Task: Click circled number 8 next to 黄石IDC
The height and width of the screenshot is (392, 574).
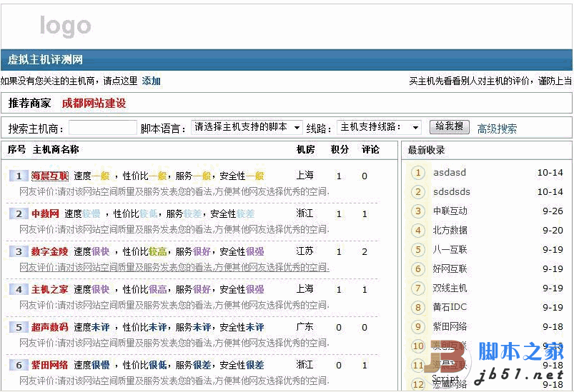Action: point(418,308)
